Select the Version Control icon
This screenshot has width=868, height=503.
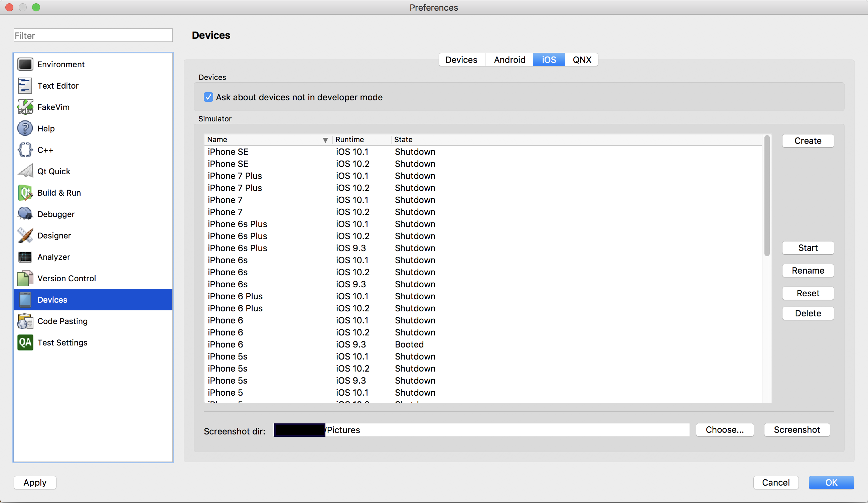tap(25, 278)
